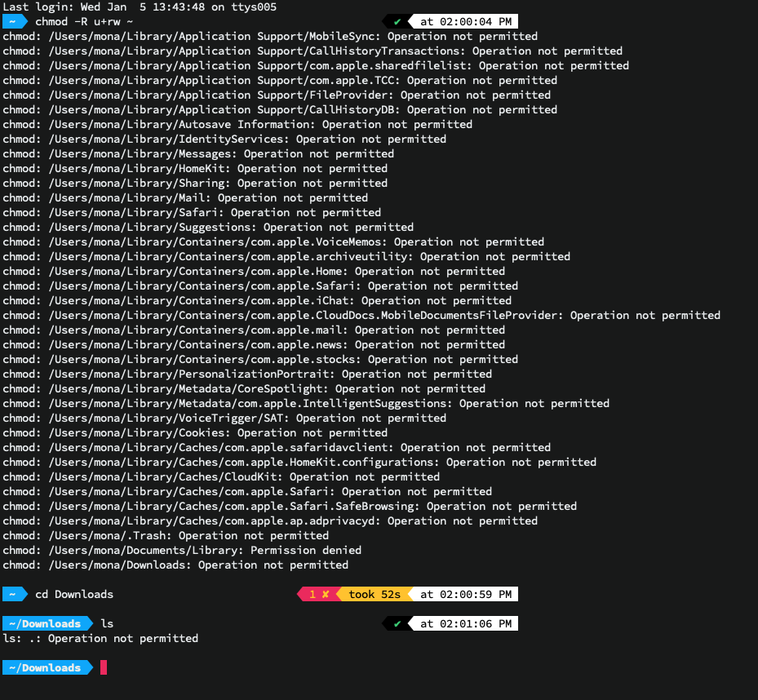Click the 'ls' command entry
Viewport: 758px width, 700px height.
(107, 622)
